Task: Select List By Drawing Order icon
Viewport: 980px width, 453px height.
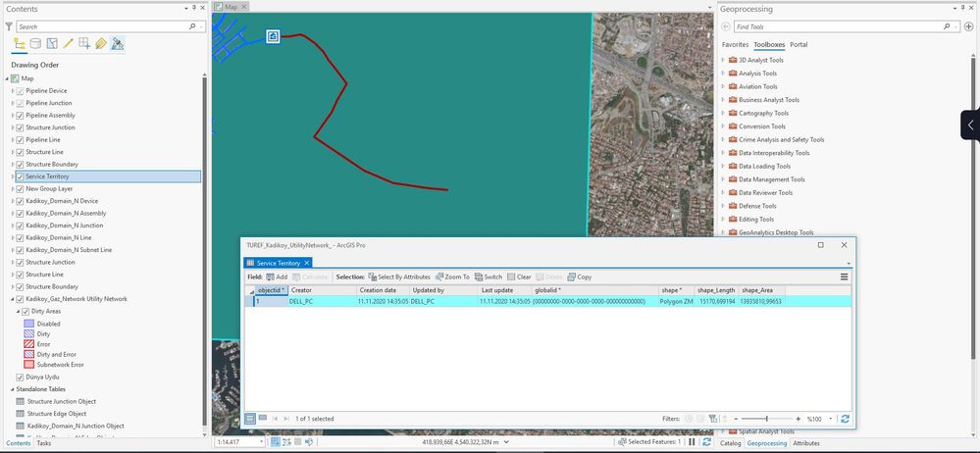Action: coord(20,44)
